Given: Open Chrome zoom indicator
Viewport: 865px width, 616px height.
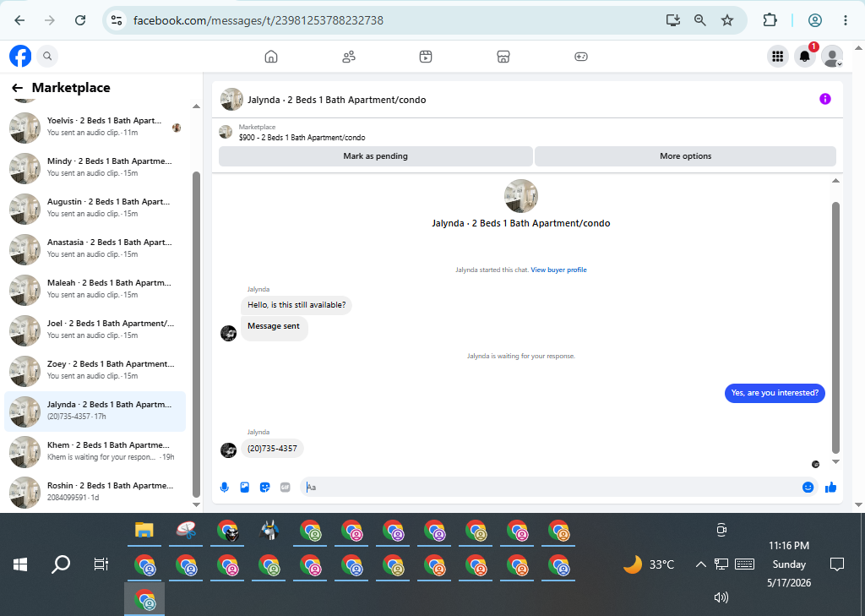Looking at the screenshot, I should [x=699, y=20].
